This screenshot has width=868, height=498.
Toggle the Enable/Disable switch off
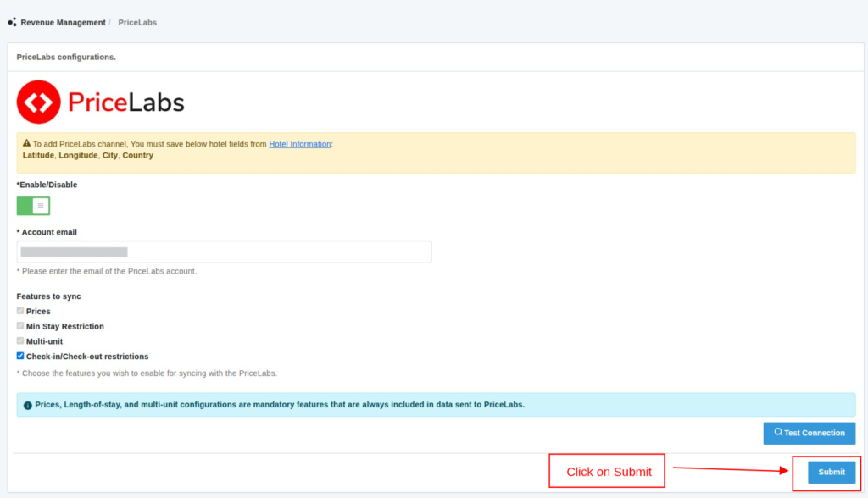34,206
